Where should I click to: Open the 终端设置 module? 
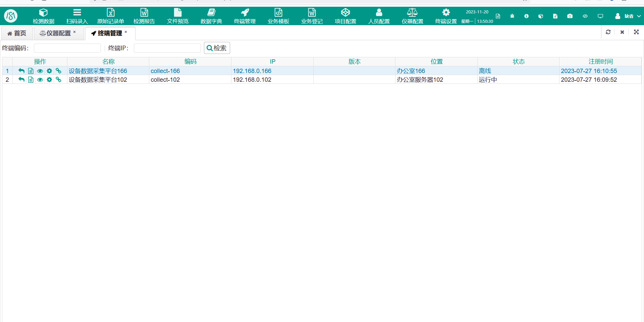(x=446, y=16)
